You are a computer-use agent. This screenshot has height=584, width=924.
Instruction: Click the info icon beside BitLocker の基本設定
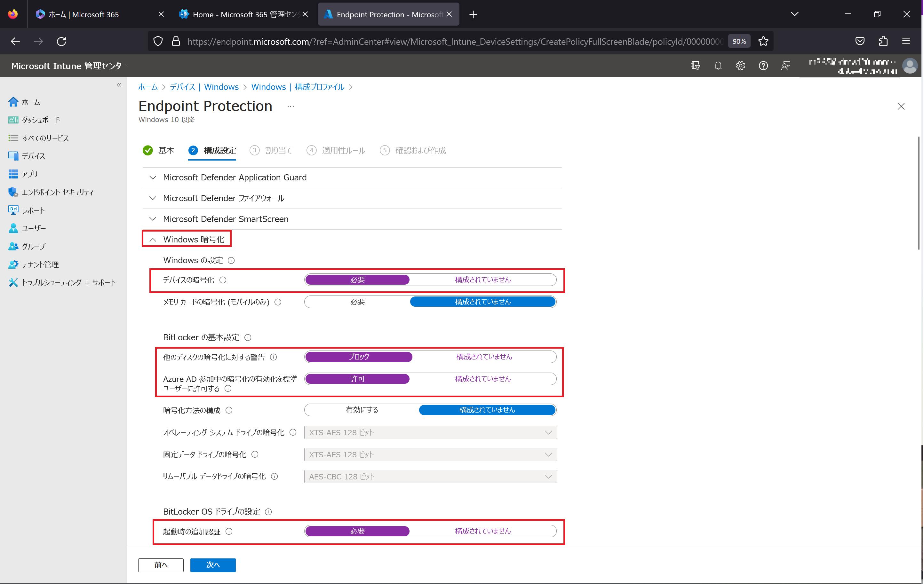tap(248, 337)
